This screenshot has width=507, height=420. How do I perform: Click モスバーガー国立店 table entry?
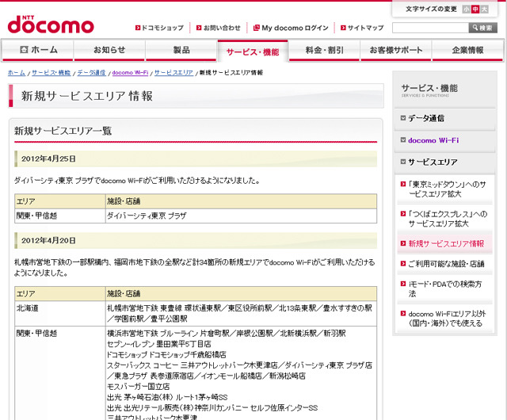click(139, 387)
